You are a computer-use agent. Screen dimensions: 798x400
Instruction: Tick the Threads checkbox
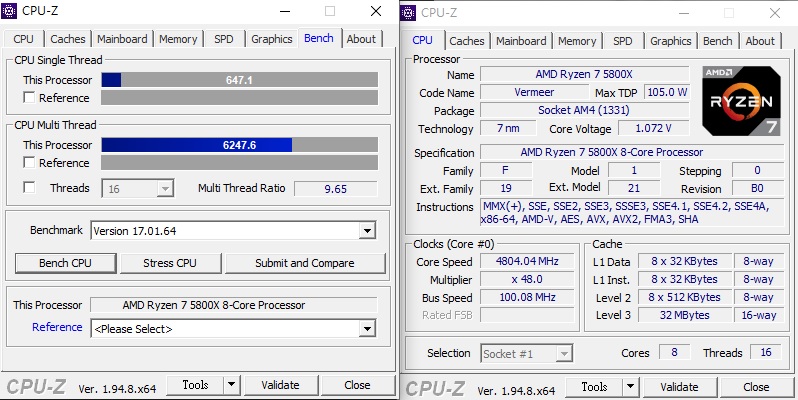[x=30, y=188]
